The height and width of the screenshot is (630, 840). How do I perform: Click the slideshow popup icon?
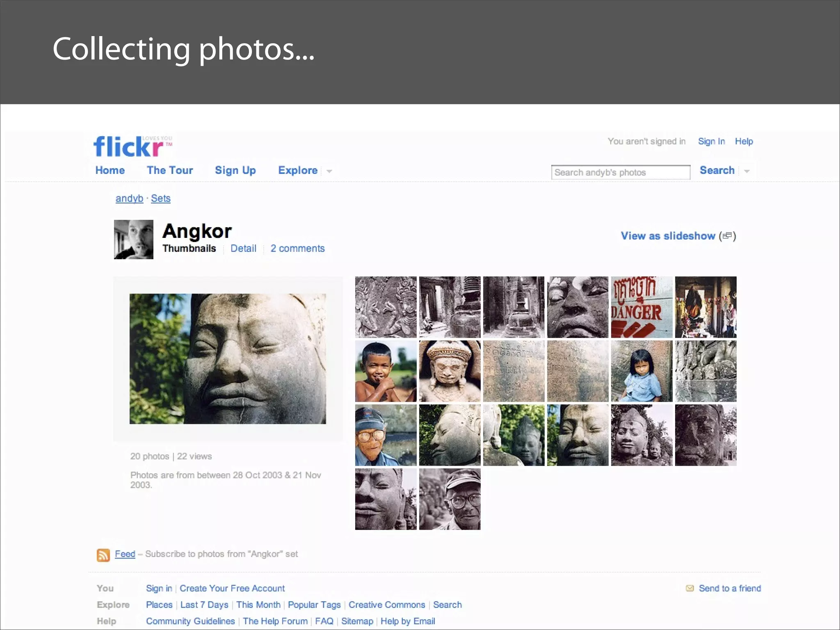pyautogui.click(x=727, y=236)
